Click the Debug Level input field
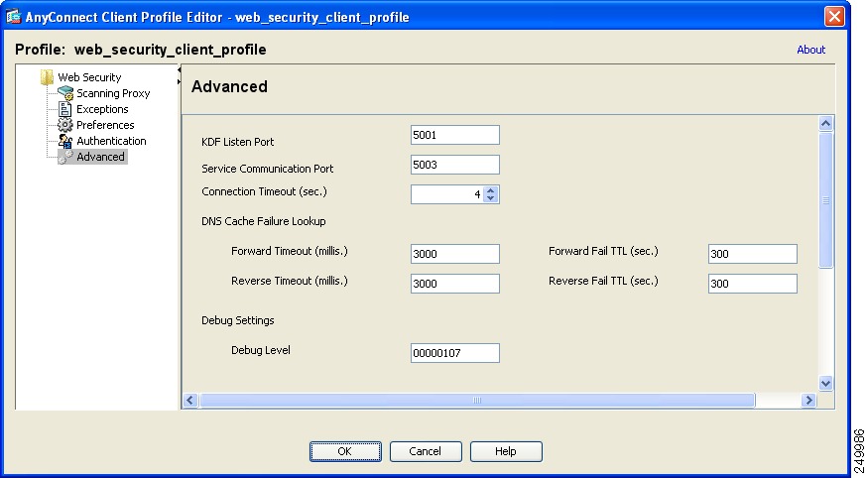The height and width of the screenshot is (478, 868). pyautogui.click(x=455, y=353)
